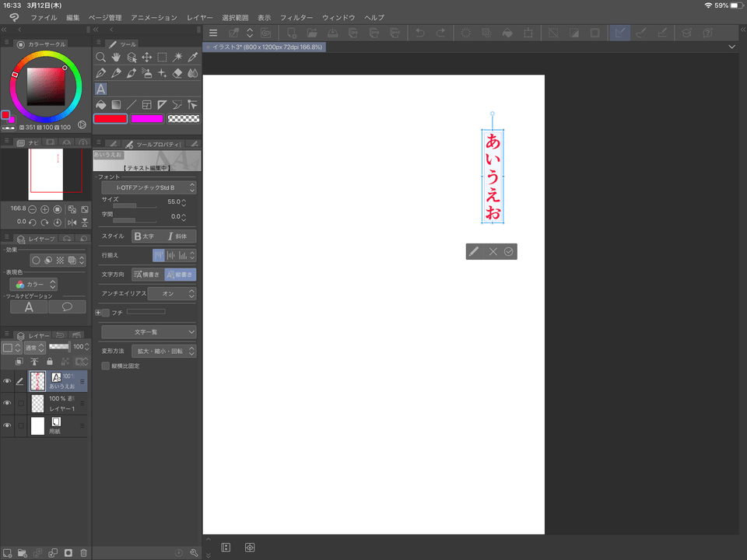Activate the Zoom magnifier tool
This screenshot has height=560, width=747.
pyautogui.click(x=100, y=58)
